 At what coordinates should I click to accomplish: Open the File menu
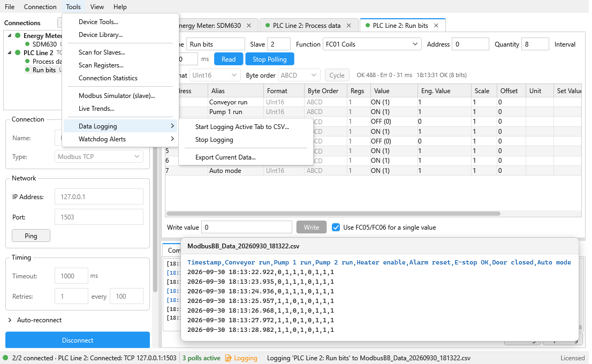[10, 7]
